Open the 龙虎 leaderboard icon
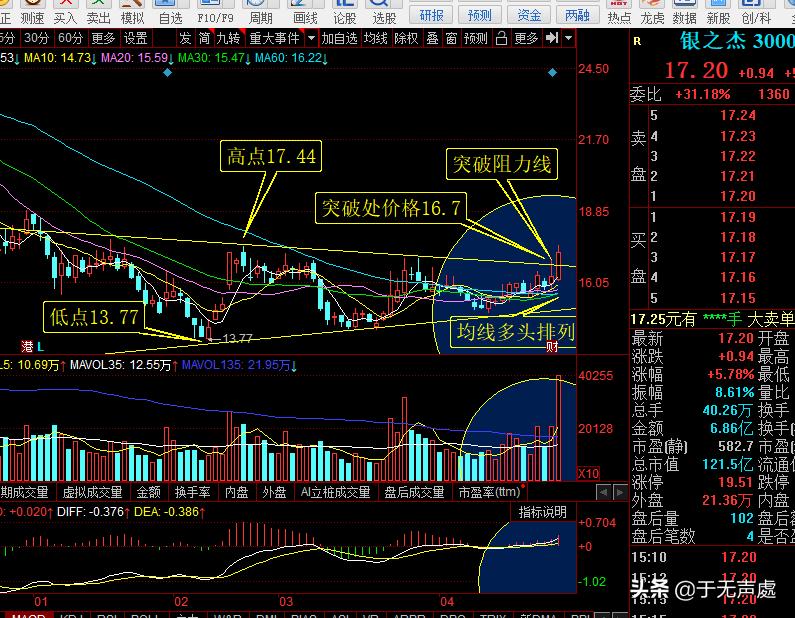 (652, 13)
